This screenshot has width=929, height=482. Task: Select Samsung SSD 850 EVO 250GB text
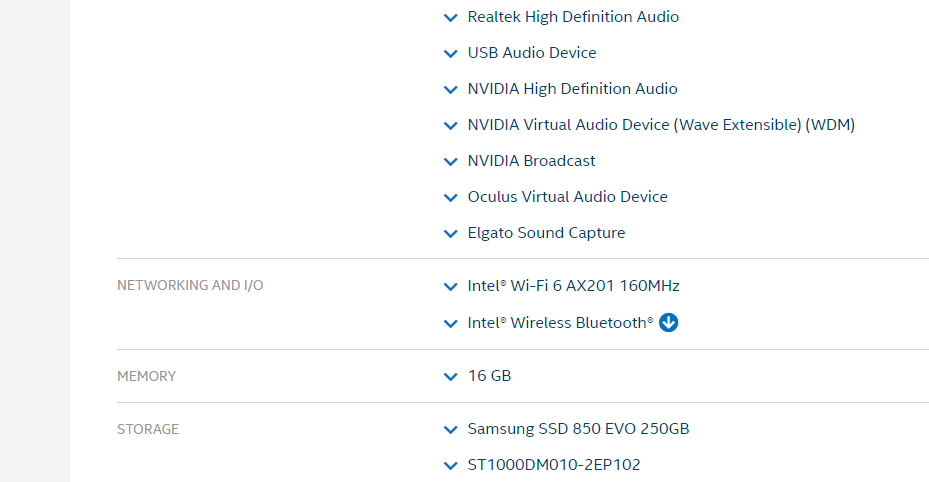[578, 429]
